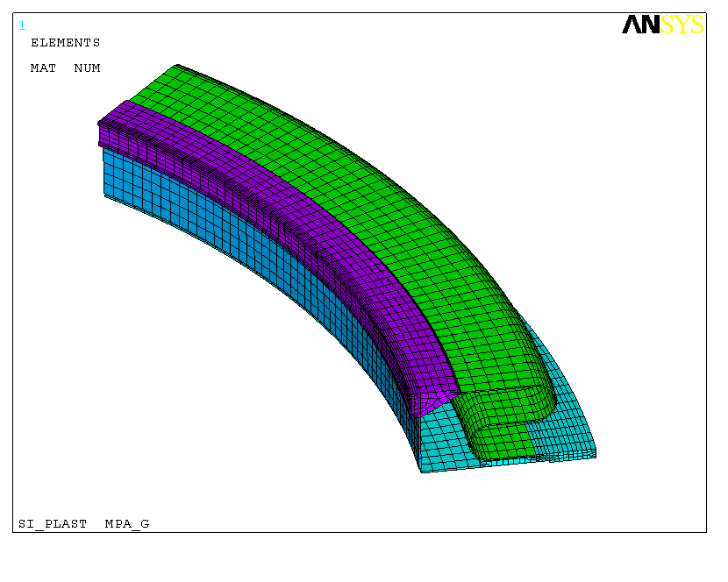Click the window number 1 label
Image resolution: width=728 pixels, height=582 pixels.
(x=22, y=25)
